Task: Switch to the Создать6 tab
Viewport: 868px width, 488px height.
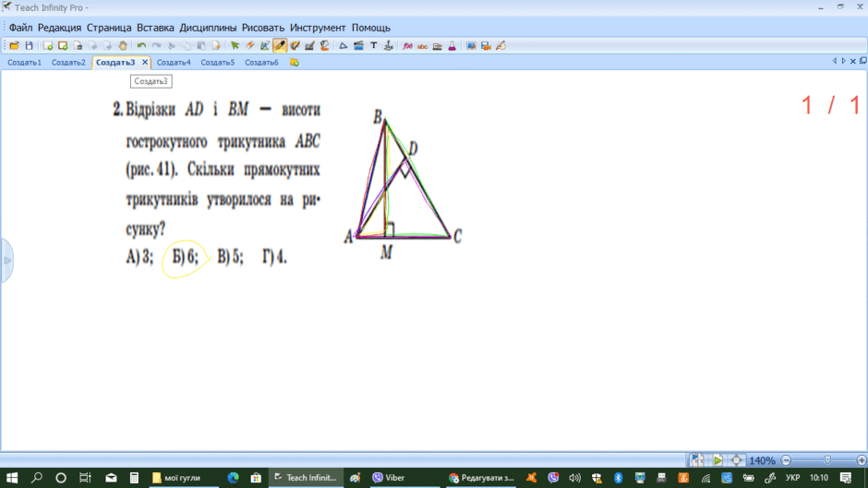Action: (262, 63)
